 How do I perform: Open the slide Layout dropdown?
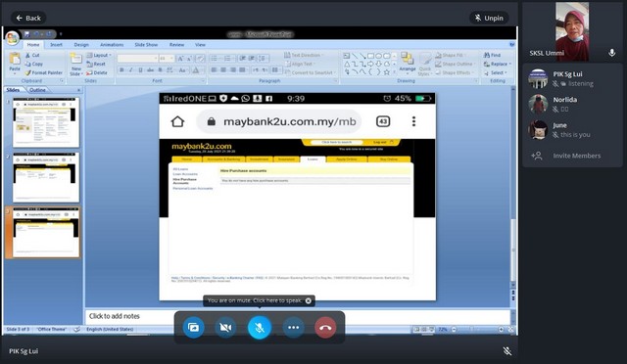[99, 55]
